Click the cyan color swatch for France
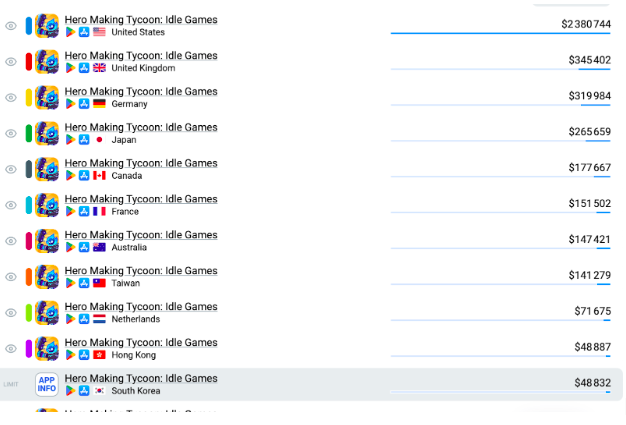626x425 pixels. click(29, 205)
